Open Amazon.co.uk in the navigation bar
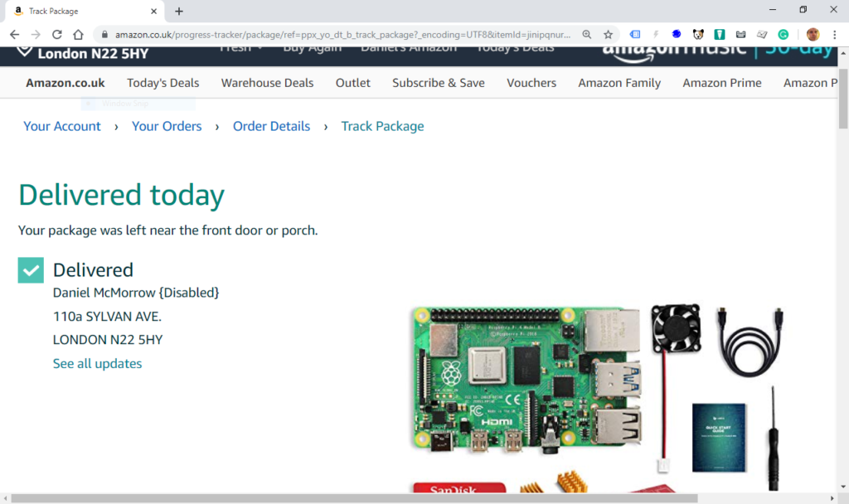 65,83
